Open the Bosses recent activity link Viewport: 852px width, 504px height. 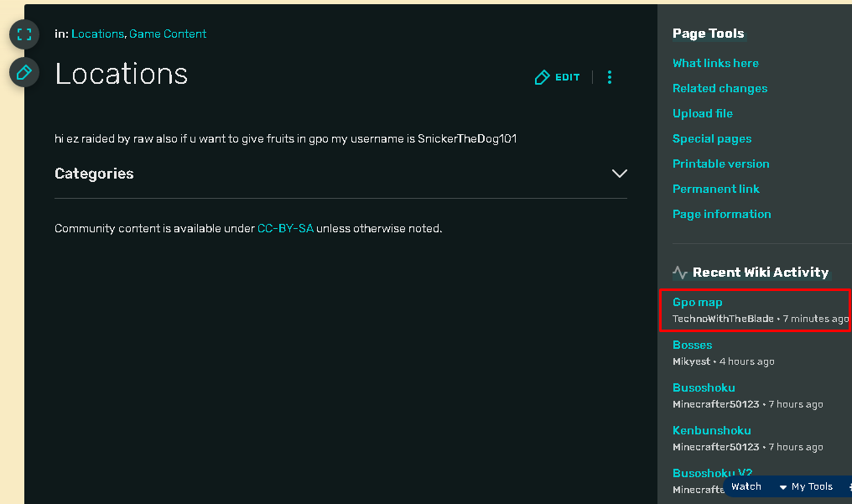[692, 345]
